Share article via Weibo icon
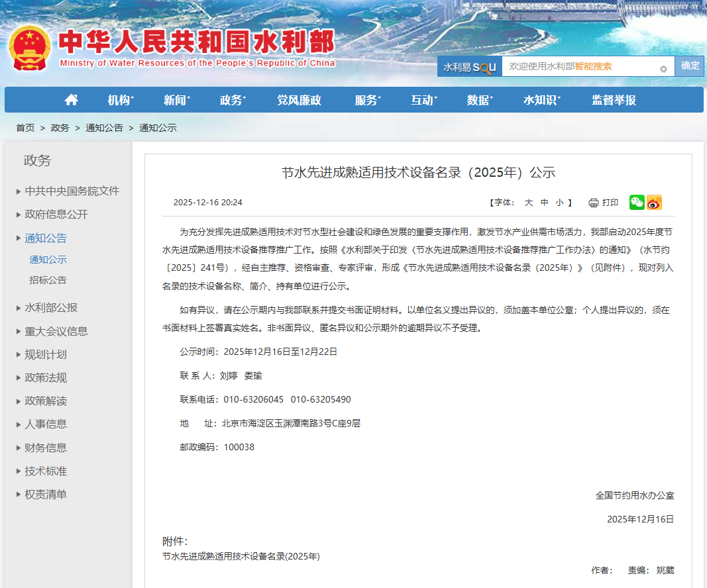 (x=654, y=203)
